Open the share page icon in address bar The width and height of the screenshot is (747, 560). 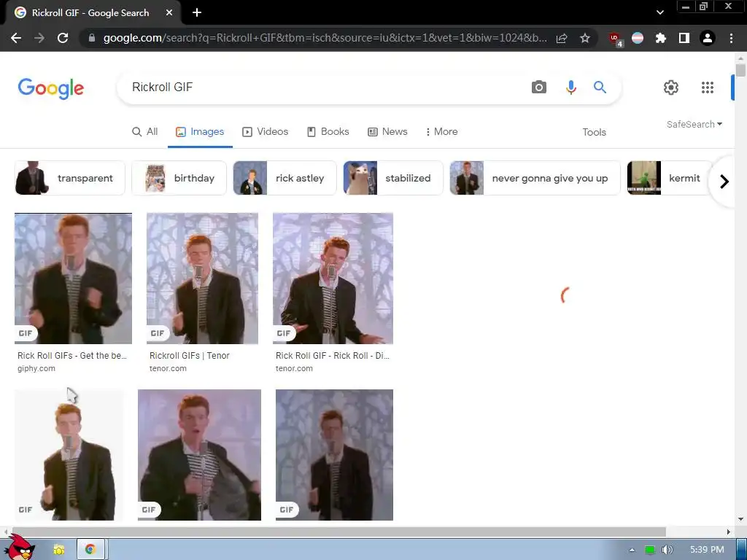pos(562,38)
